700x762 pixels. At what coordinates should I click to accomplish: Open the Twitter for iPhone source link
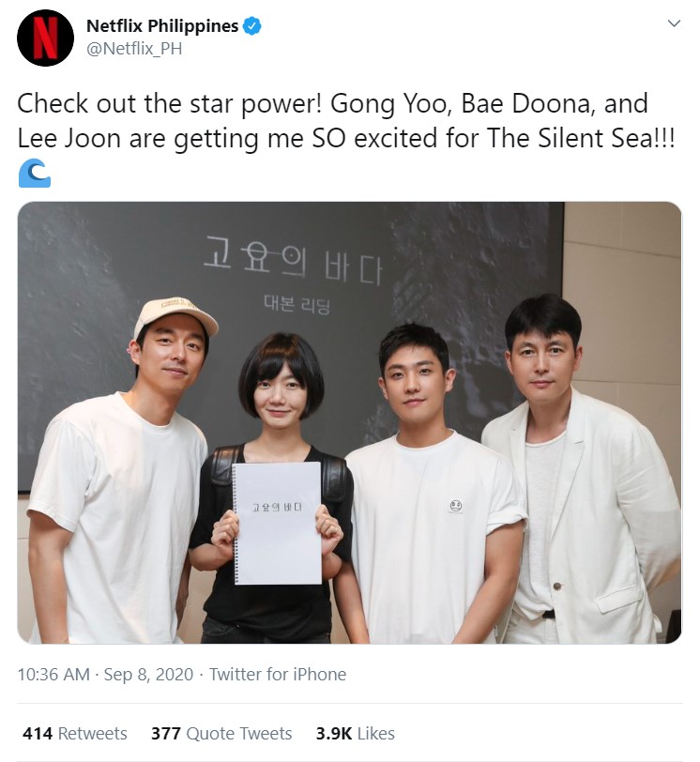click(278, 675)
